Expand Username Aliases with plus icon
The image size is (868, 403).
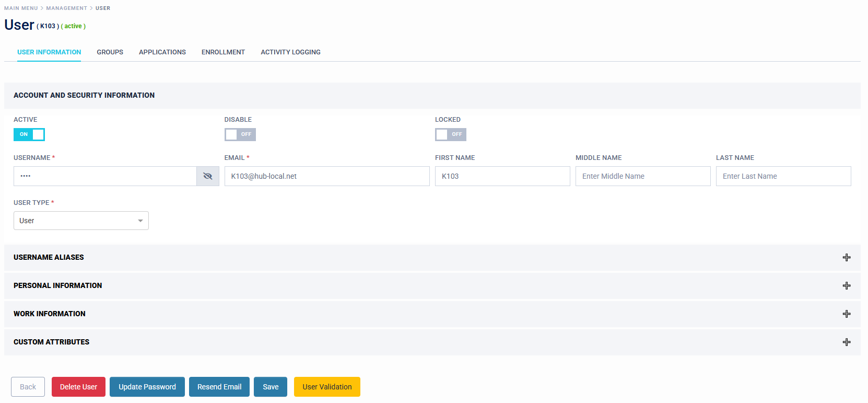846,257
